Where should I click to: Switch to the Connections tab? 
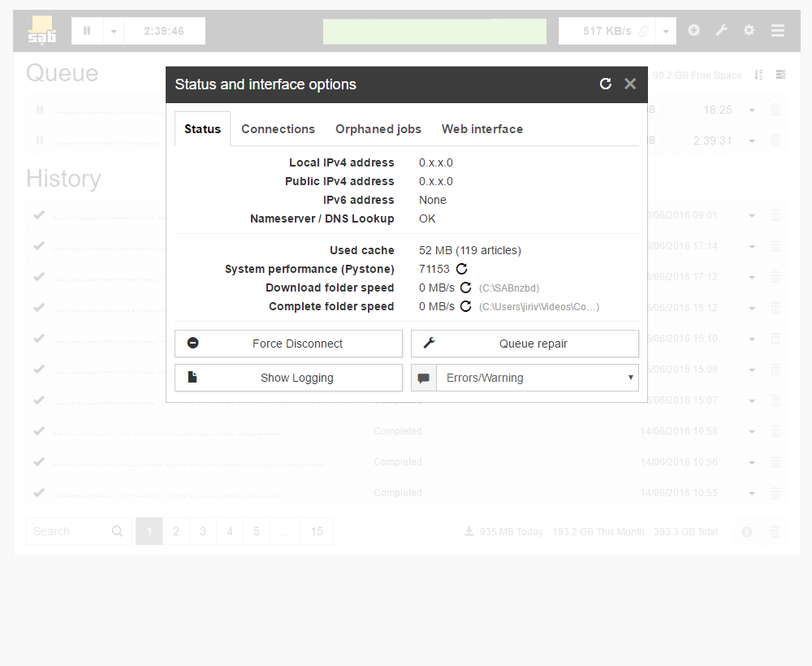pos(278,129)
